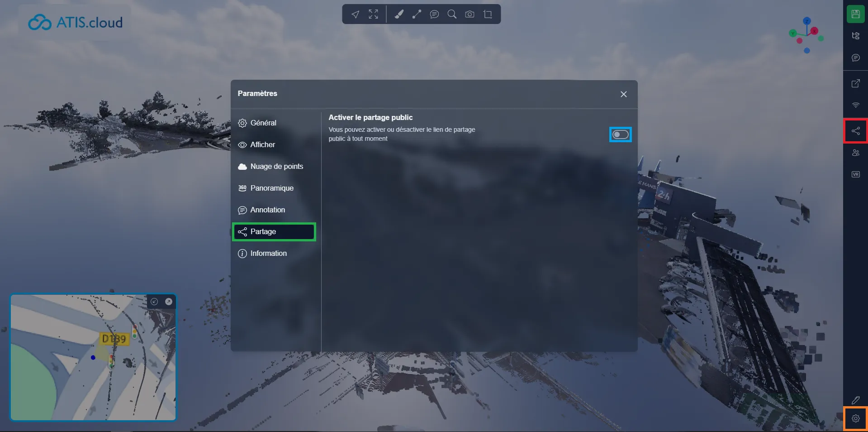Close the Paramètres dialog
Screen dimensions: 868x432
point(623,94)
